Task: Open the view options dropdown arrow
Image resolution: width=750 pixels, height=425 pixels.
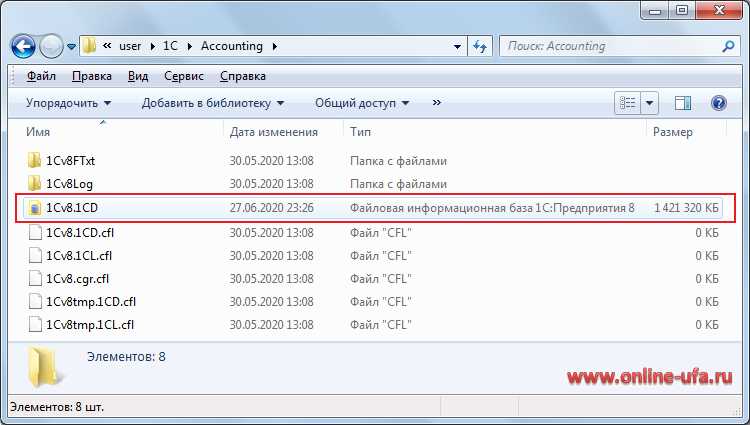Action: (x=650, y=103)
